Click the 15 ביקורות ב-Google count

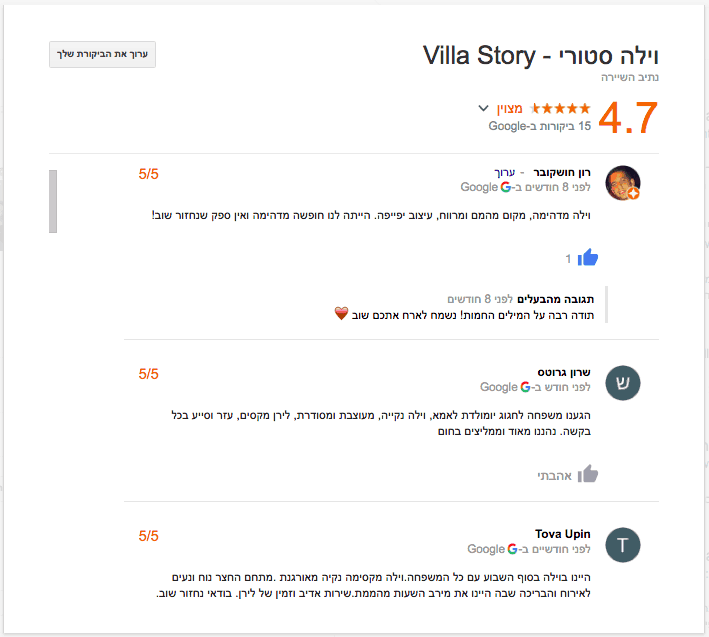tap(540, 126)
